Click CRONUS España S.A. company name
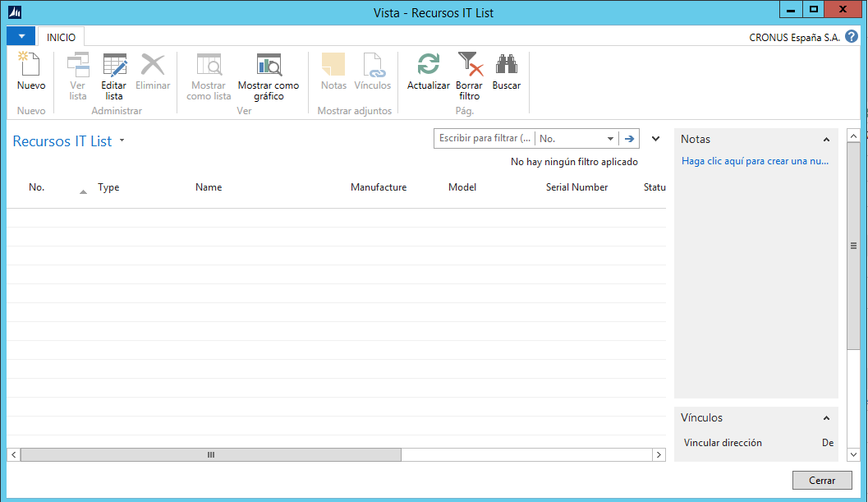 (794, 37)
